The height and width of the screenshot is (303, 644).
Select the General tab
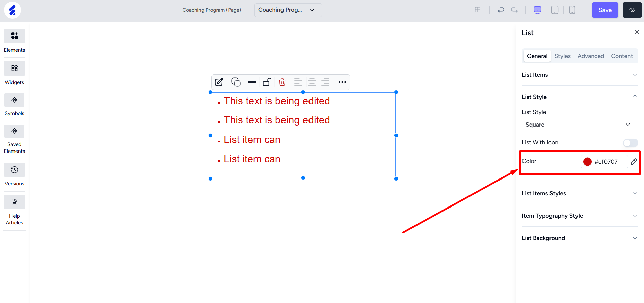coord(537,56)
